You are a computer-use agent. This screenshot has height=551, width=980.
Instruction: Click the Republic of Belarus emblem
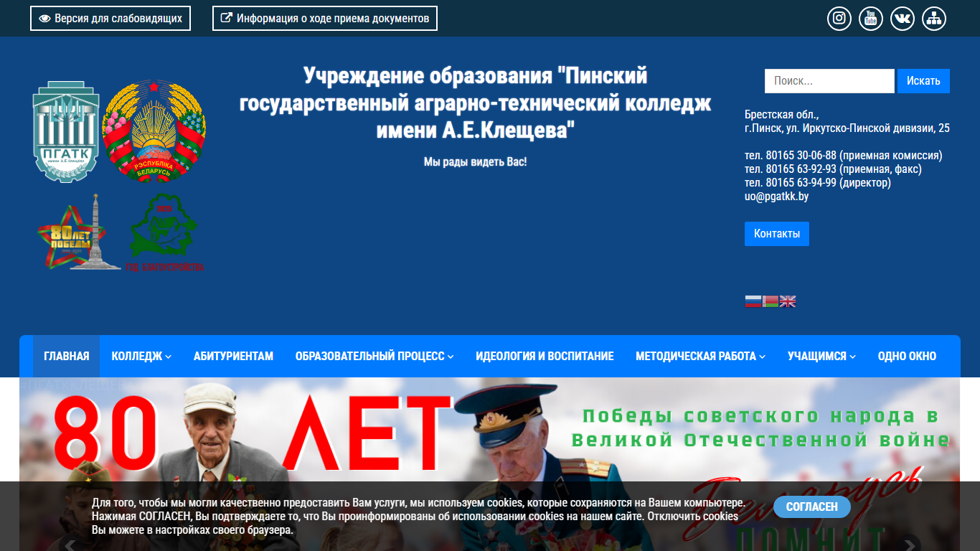coord(154,131)
